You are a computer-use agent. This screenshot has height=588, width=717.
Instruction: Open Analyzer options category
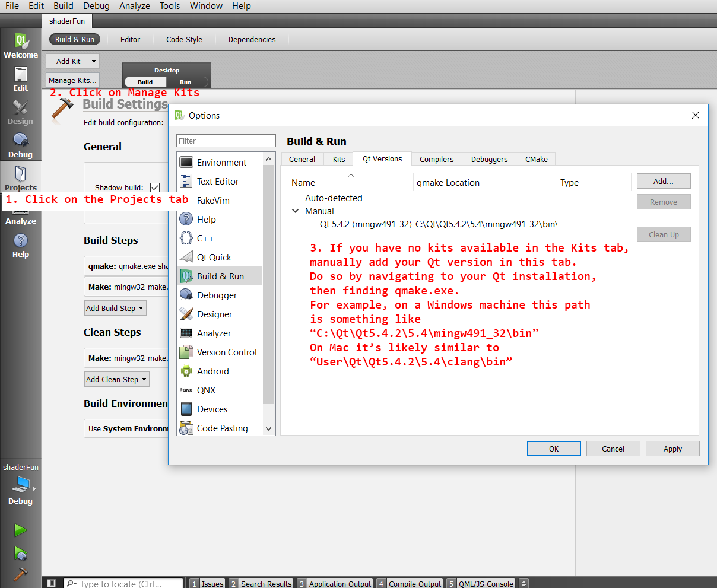coord(220,333)
